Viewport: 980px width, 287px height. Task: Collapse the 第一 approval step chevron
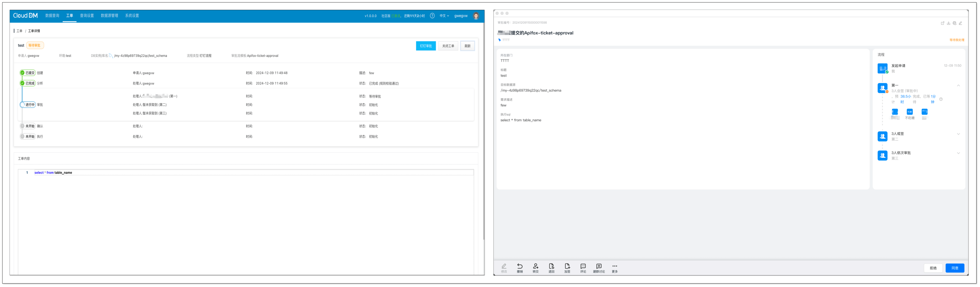coord(958,86)
